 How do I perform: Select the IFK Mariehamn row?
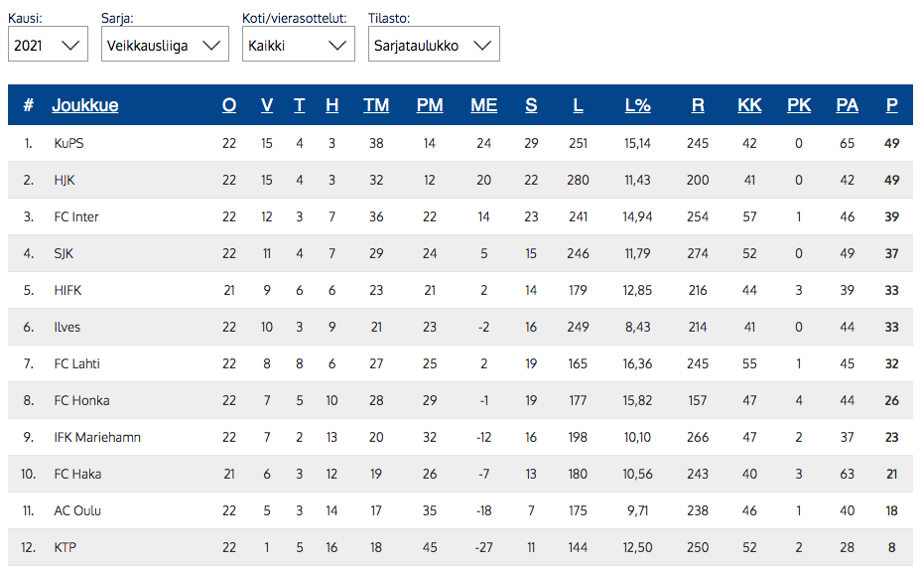pos(97,438)
